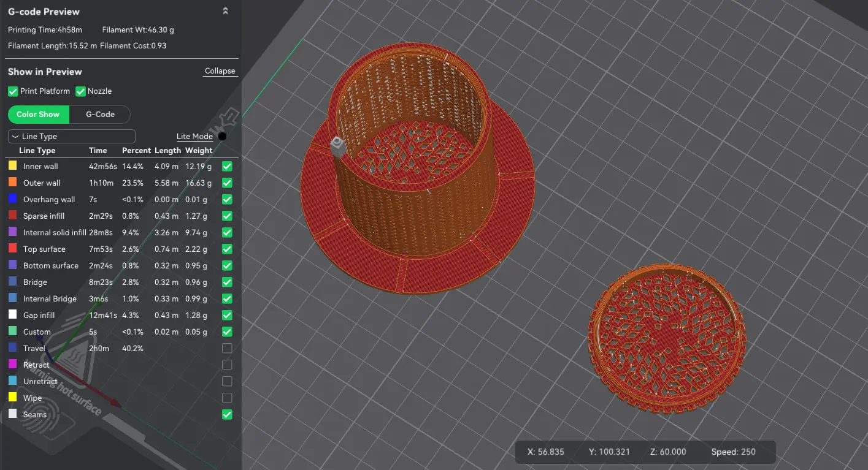Viewport: 868px width, 470px height.
Task: Hide Inner wall lines via checkbox
Action: click(x=227, y=167)
